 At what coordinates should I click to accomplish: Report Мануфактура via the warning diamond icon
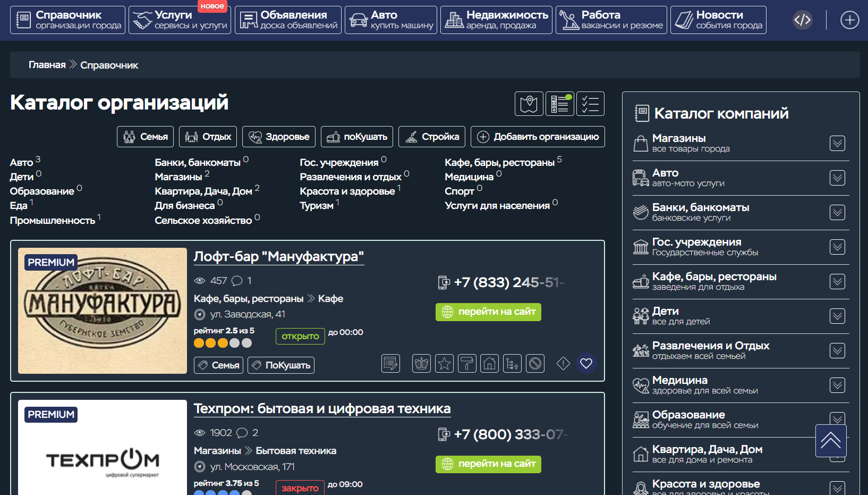[x=563, y=363]
